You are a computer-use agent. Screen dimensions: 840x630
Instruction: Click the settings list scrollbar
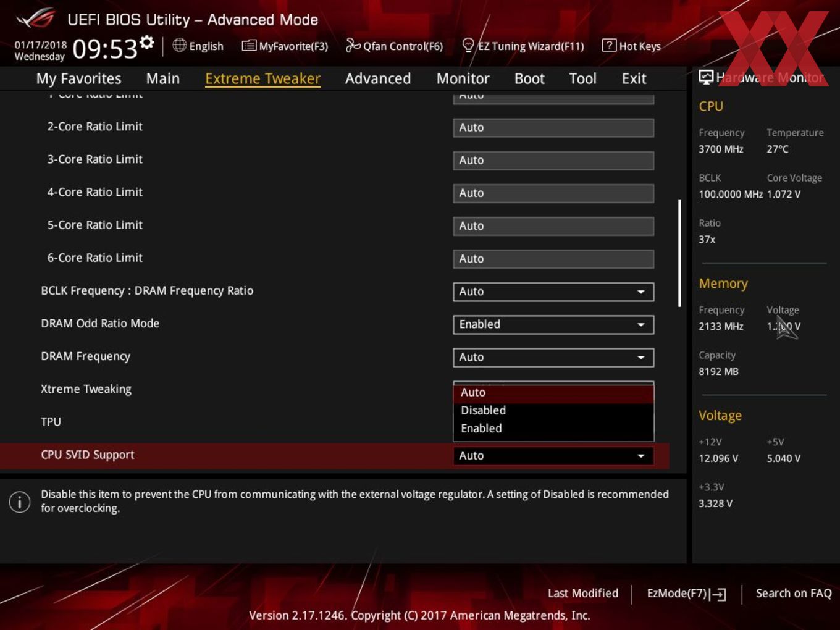[x=679, y=253]
